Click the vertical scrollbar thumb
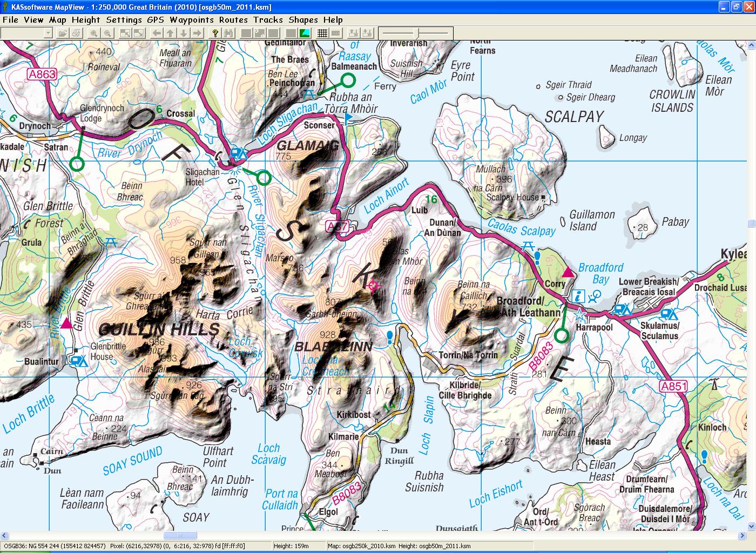Viewport: 756px width, 553px height. (752, 224)
